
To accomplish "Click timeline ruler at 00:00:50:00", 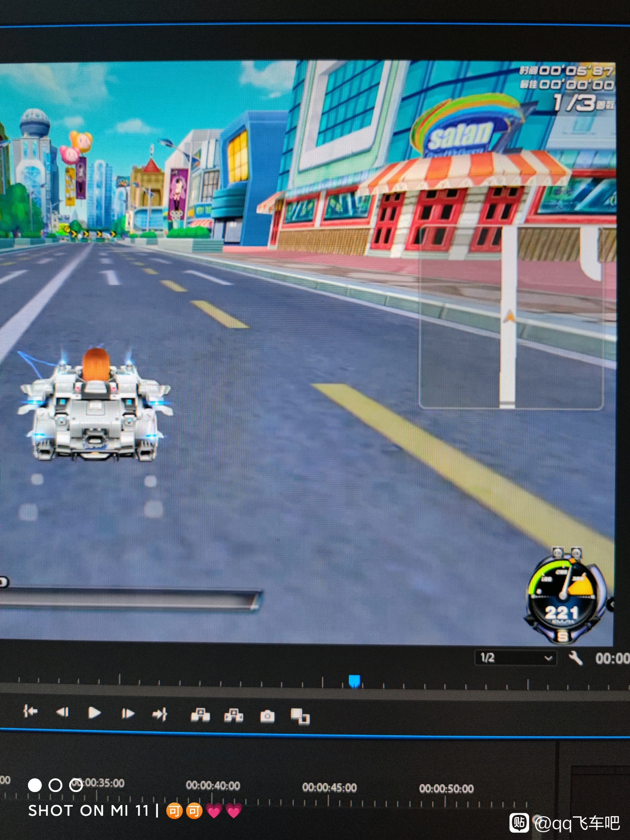I will [x=446, y=789].
